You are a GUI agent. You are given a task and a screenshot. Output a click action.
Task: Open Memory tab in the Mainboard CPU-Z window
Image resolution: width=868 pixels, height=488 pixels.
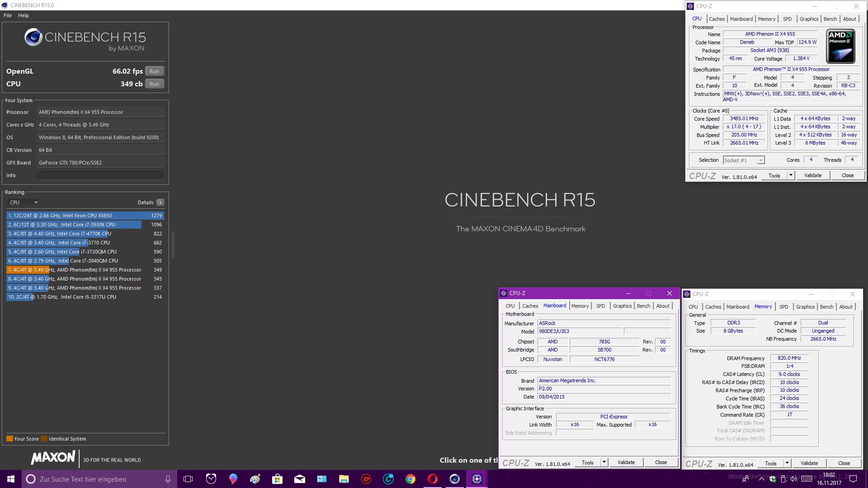tap(580, 306)
